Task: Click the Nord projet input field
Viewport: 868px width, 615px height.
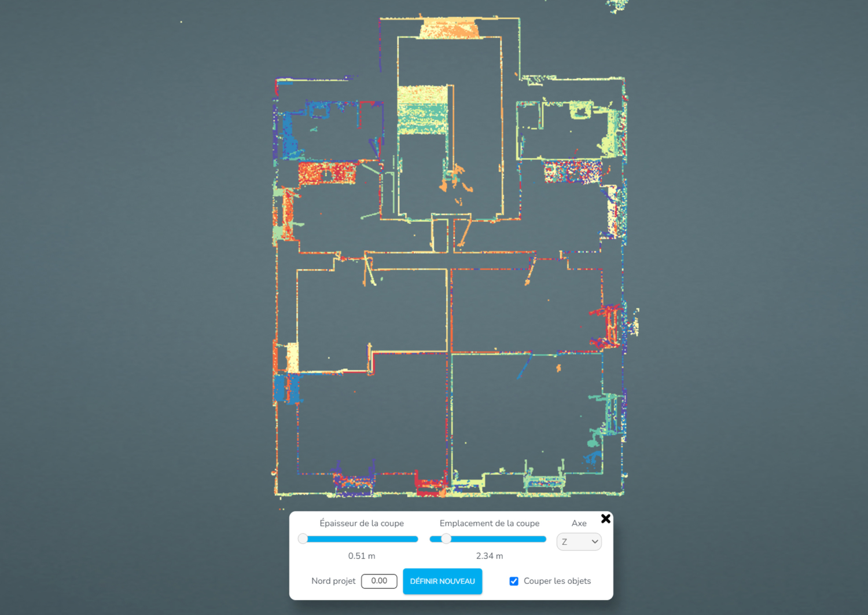Action: tap(379, 581)
